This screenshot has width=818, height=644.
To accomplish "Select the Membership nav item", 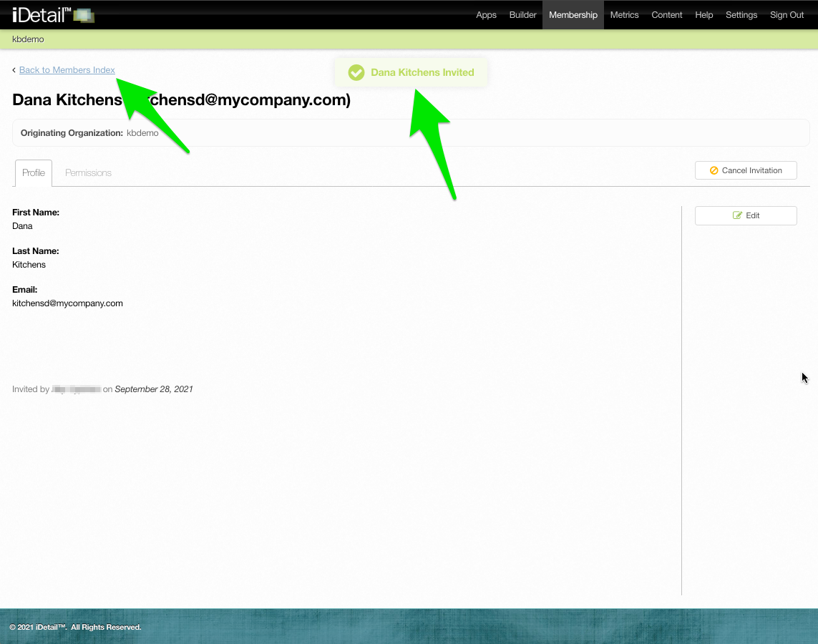I will click(x=573, y=14).
